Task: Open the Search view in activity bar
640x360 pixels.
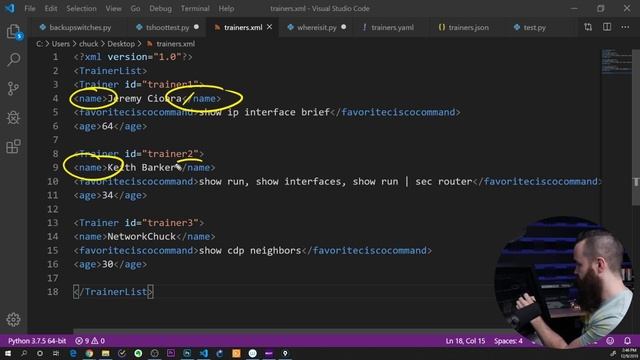Action: [13, 60]
